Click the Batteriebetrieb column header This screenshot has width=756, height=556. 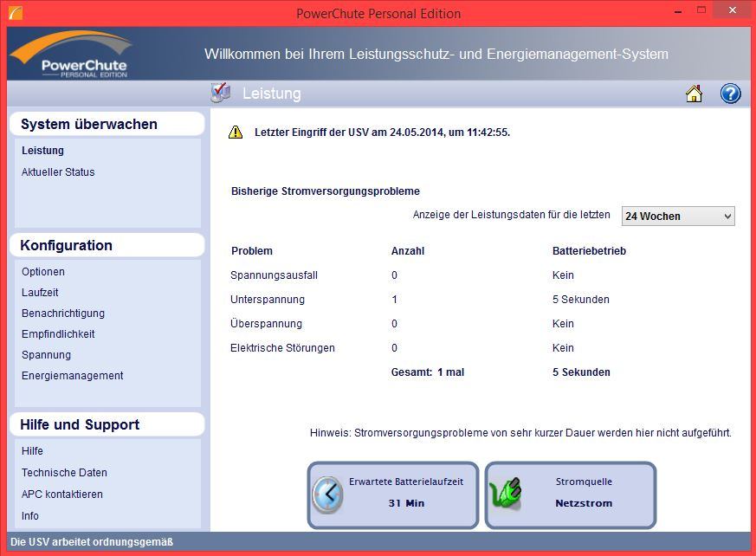click(x=589, y=251)
